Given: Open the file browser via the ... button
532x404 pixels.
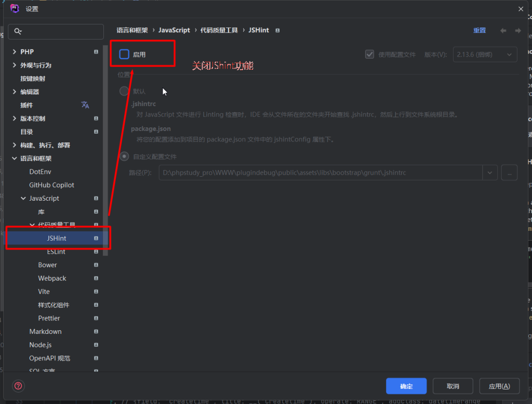Looking at the screenshot, I should click(509, 172).
